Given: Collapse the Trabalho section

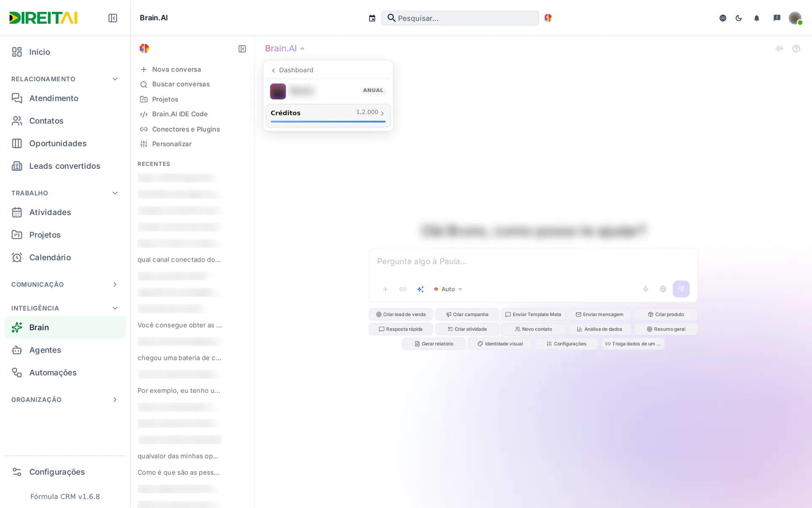Looking at the screenshot, I should pos(115,193).
